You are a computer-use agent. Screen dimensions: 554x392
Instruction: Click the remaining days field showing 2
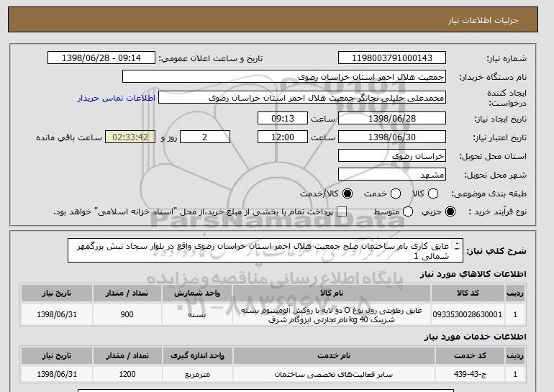click(x=205, y=137)
